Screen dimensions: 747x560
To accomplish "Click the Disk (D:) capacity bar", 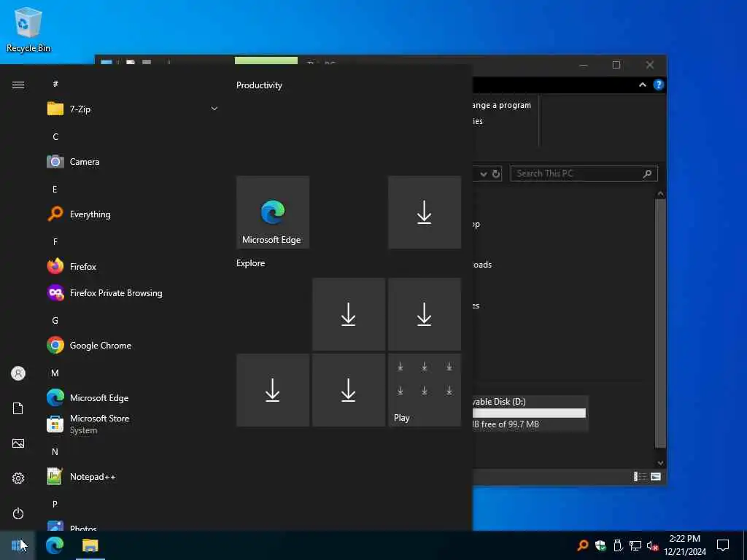I will point(529,413).
